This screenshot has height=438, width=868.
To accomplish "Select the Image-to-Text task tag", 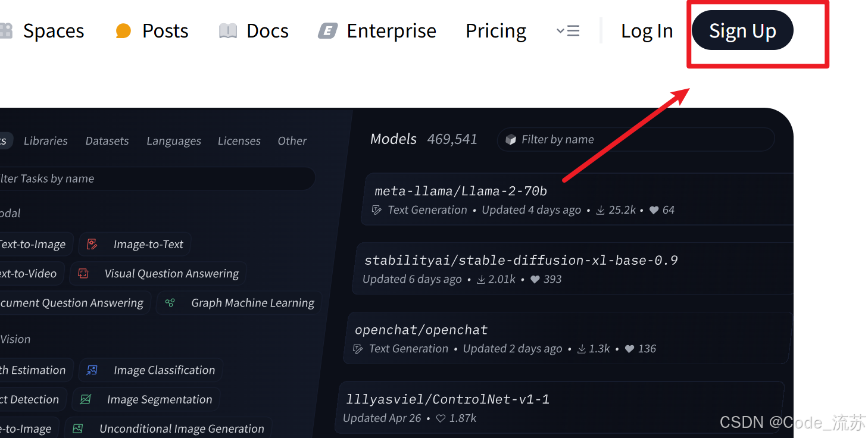I will pyautogui.click(x=135, y=244).
